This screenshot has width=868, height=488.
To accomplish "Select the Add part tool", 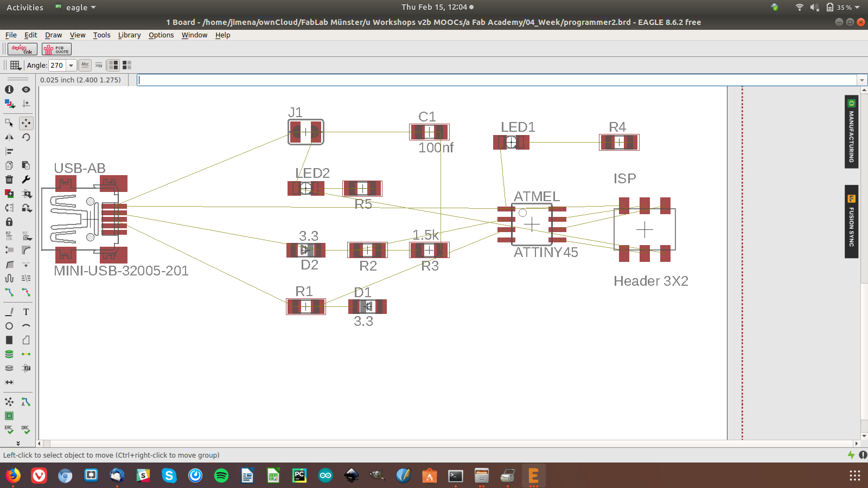I will point(9,194).
